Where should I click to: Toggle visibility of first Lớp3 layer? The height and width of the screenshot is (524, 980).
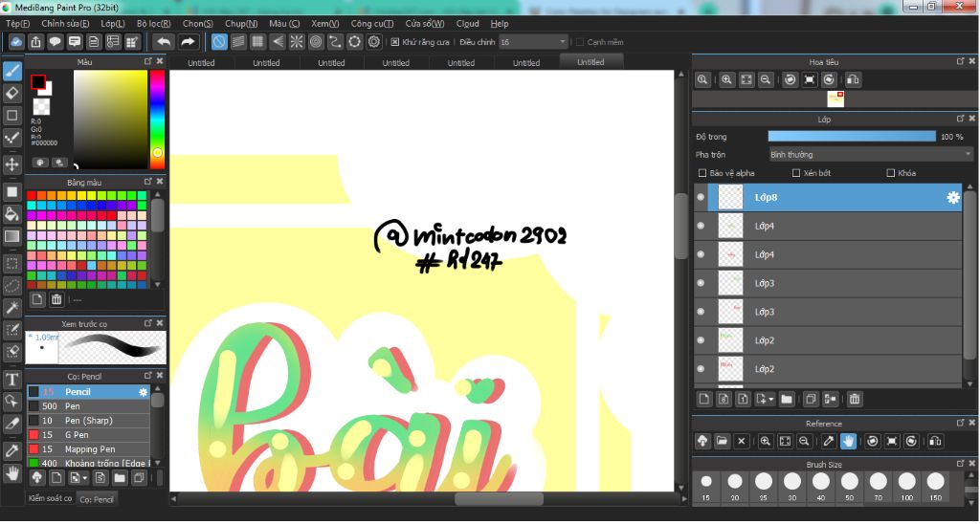pyautogui.click(x=701, y=283)
